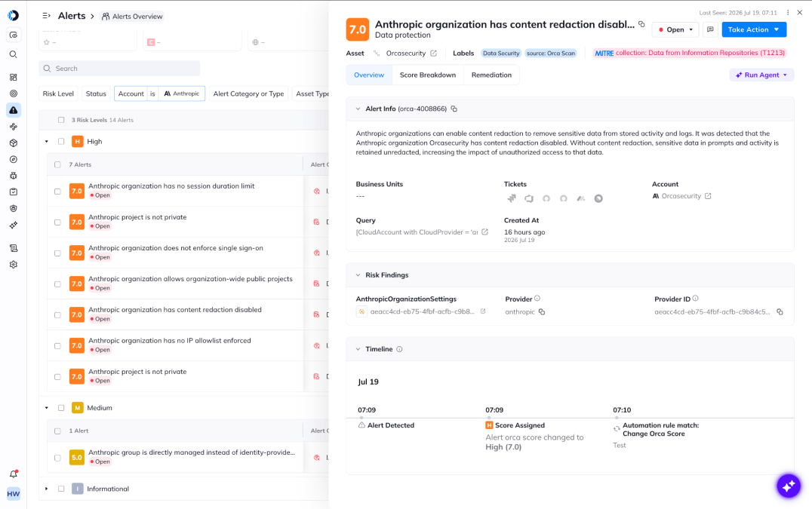Open the Query in a new window icon

(484, 232)
